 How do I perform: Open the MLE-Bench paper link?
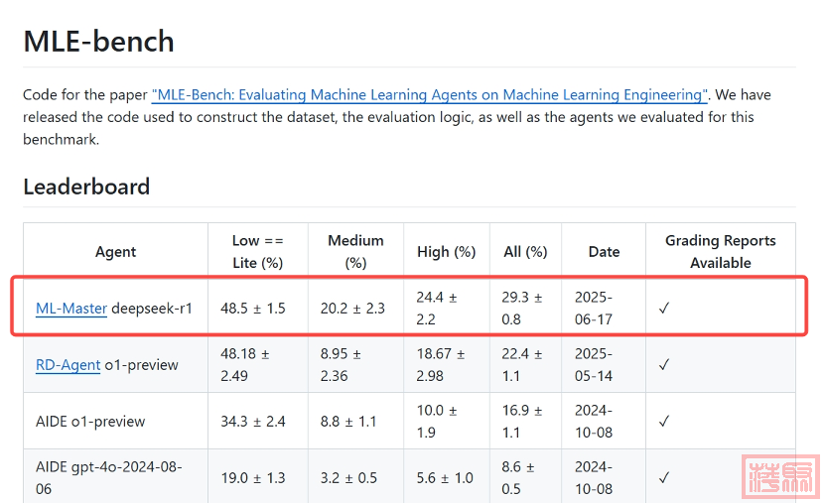430,95
